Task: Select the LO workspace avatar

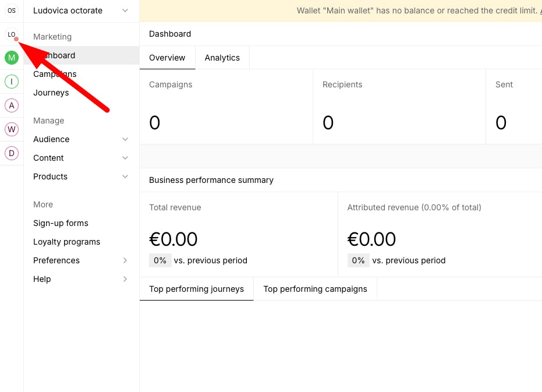Action: [x=11, y=34]
